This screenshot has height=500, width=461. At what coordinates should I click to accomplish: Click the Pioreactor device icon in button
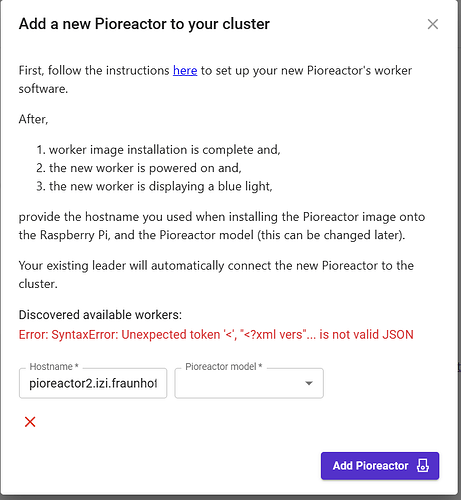pyautogui.click(x=423, y=466)
